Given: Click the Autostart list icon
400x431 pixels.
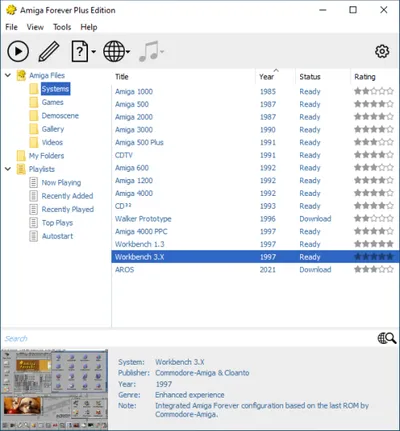Looking at the screenshot, I should click(33, 236).
